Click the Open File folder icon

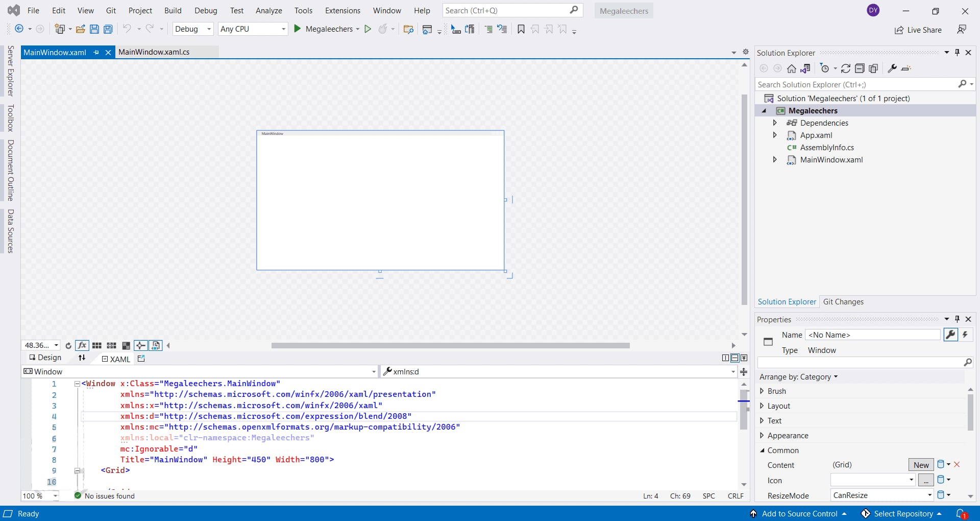(81, 29)
